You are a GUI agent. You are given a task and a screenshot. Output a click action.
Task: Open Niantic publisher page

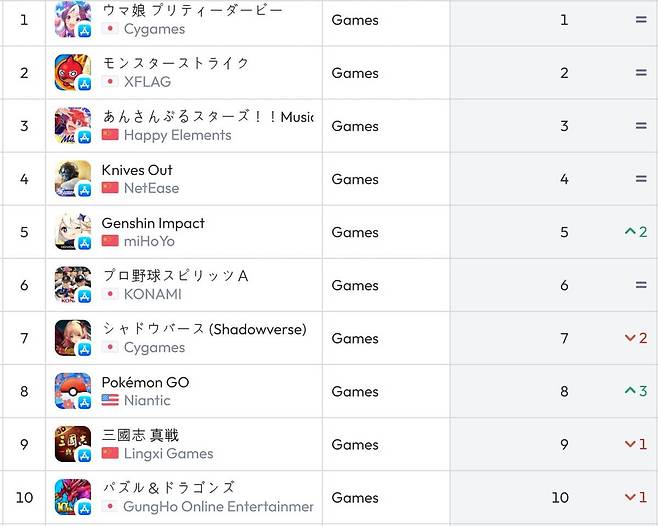pos(147,400)
